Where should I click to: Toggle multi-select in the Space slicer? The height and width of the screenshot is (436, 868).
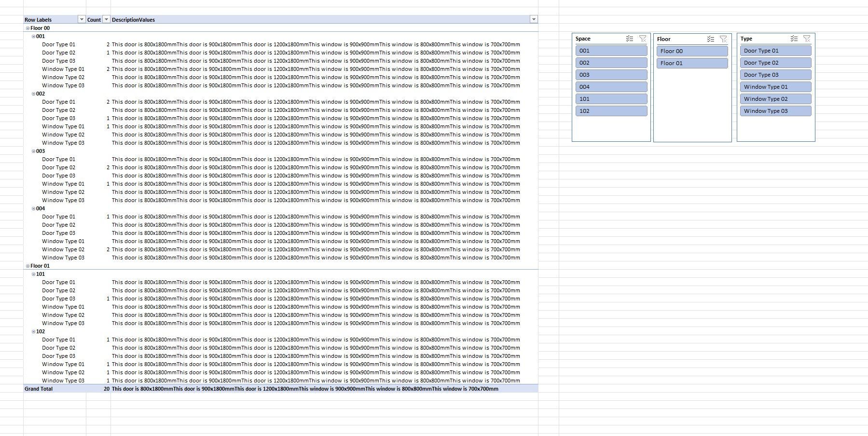pos(629,39)
